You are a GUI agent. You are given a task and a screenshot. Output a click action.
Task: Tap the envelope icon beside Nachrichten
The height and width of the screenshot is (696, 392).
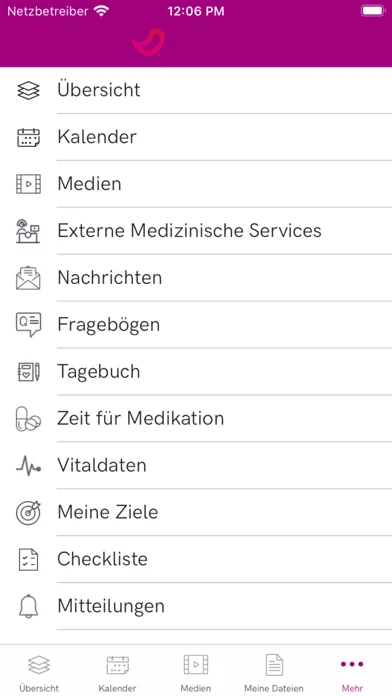coord(28,278)
